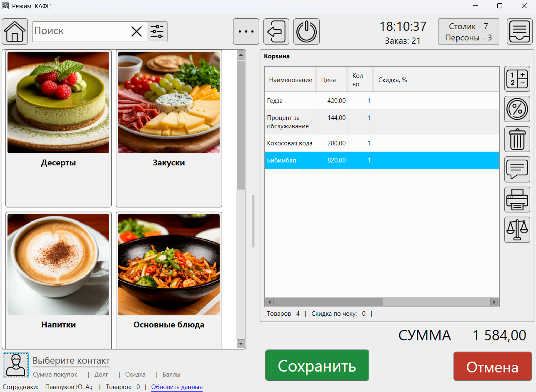The height and width of the screenshot is (392, 536).
Task: Open the three-dots more options menu
Action: click(x=246, y=32)
